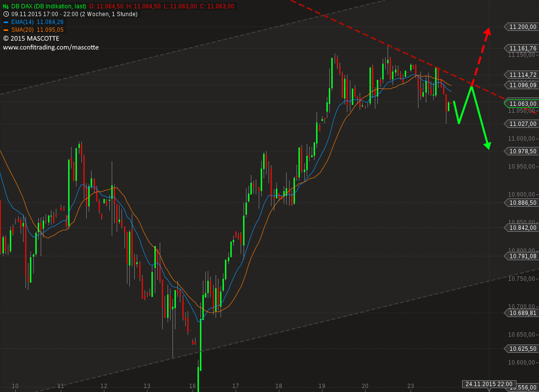Click the clock icon next to date range

[x=5, y=14]
